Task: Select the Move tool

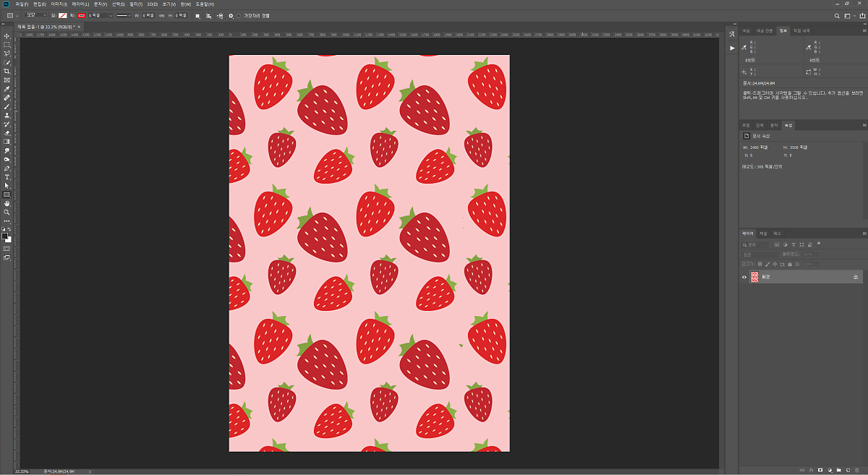Action: coord(7,36)
